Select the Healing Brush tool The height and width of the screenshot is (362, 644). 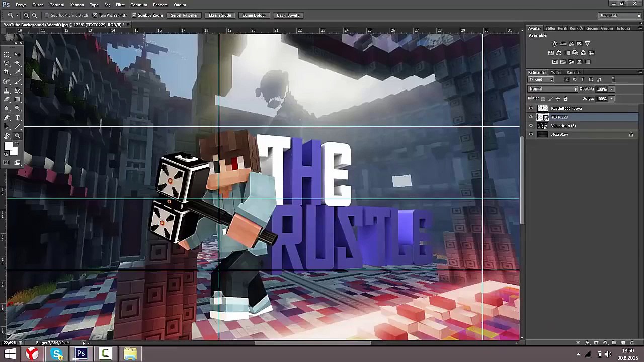7,81
